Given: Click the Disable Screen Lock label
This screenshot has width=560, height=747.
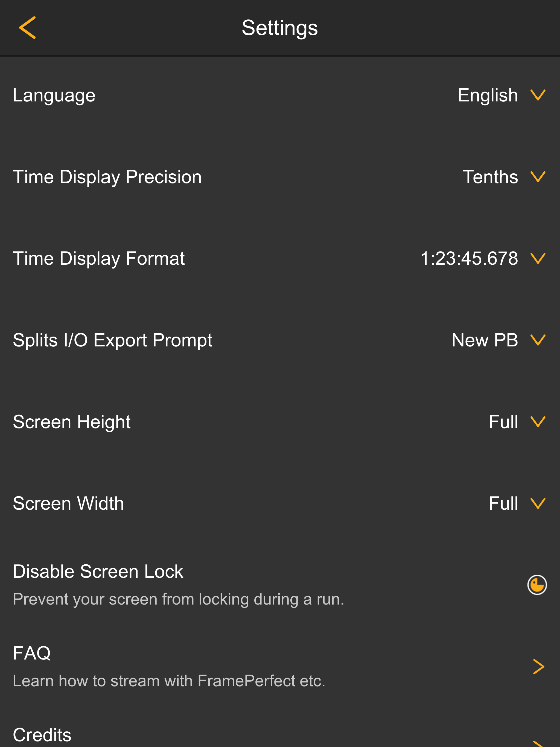Looking at the screenshot, I should 98,571.
